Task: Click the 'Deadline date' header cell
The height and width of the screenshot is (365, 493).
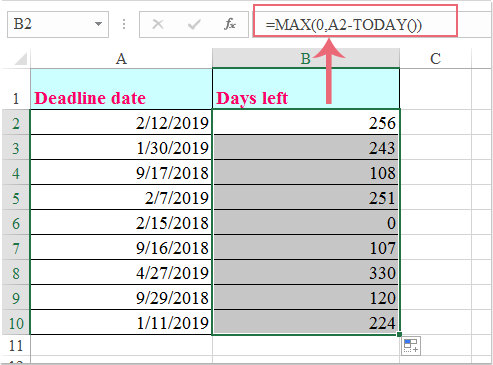Action: coord(121,89)
